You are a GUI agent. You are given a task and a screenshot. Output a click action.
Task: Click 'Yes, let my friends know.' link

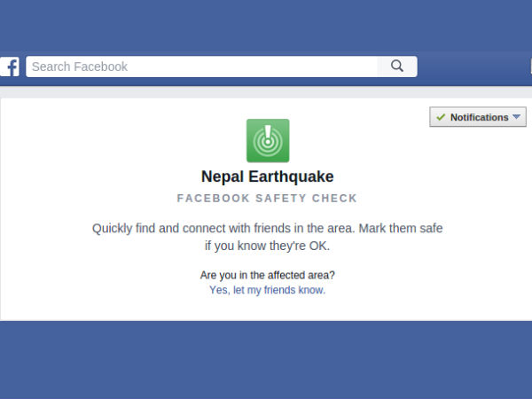(267, 290)
